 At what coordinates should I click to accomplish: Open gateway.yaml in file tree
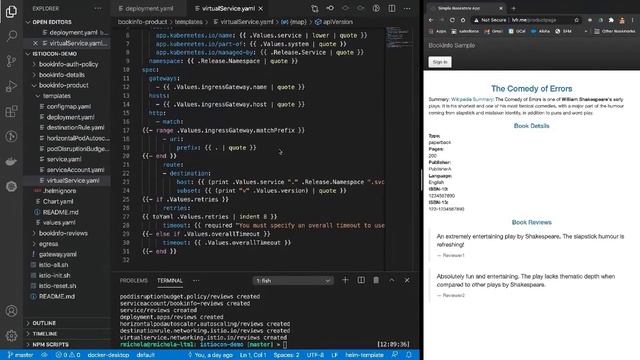pyautogui.click(x=57, y=255)
